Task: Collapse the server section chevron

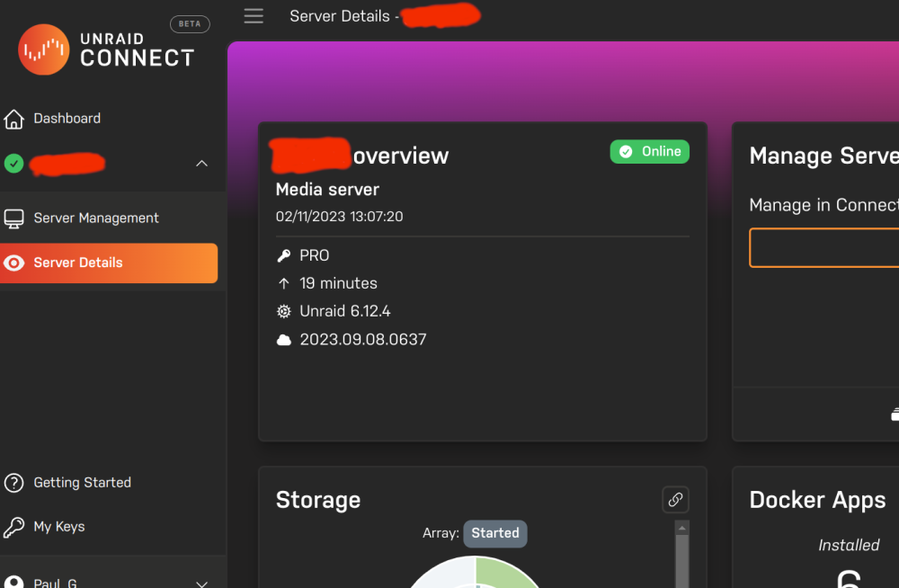Action: point(201,164)
